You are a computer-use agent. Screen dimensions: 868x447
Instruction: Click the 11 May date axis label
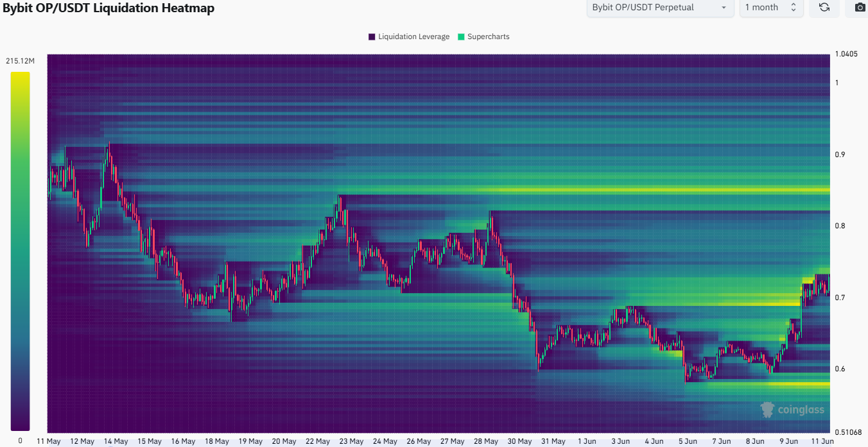[x=49, y=441]
